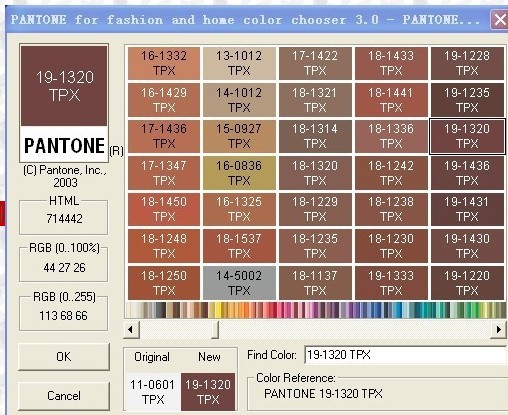Viewport: 508px width, 415px height.
Task: Select swatch 18-1336 TPX
Action: 391,136
